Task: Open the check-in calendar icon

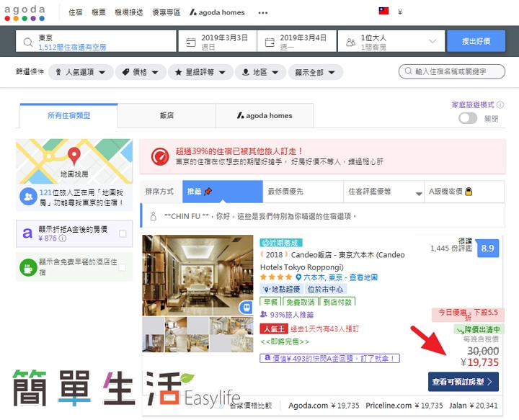Action: pyautogui.click(x=190, y=42)
